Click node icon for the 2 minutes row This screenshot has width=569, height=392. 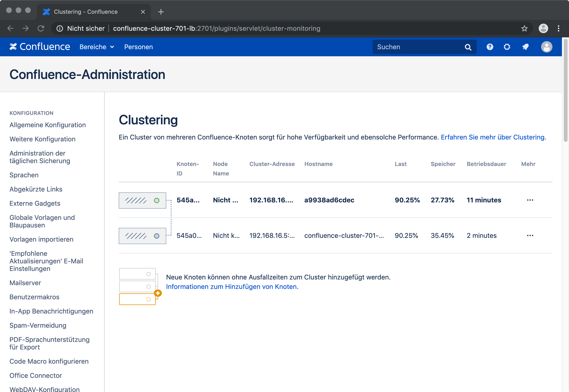pyautogui.click(x=142, y=236)
